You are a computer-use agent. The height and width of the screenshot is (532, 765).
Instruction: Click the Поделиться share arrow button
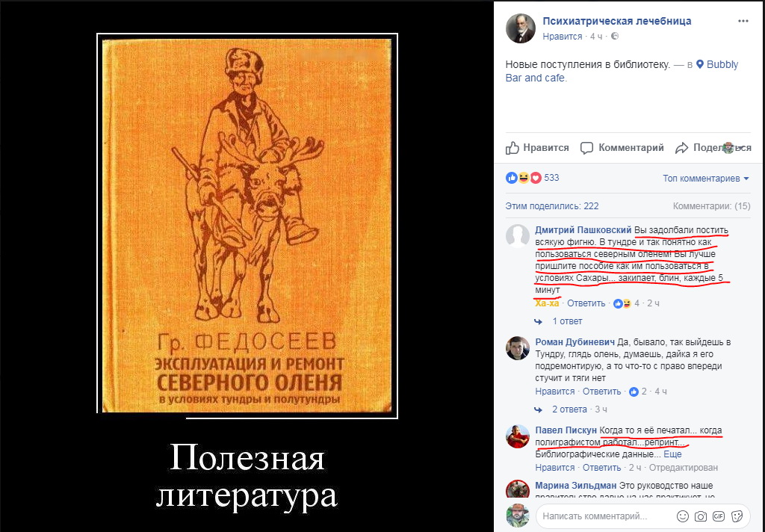pos(713,148)
